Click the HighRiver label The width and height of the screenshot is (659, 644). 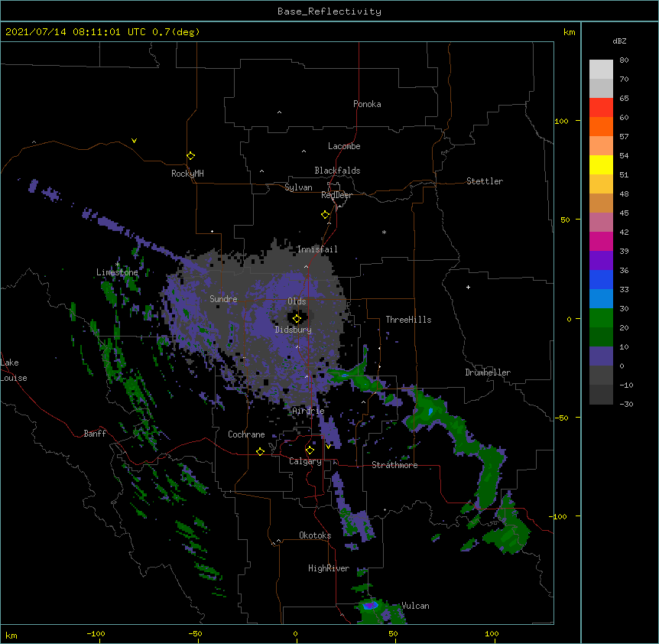[x=329, y=568]
